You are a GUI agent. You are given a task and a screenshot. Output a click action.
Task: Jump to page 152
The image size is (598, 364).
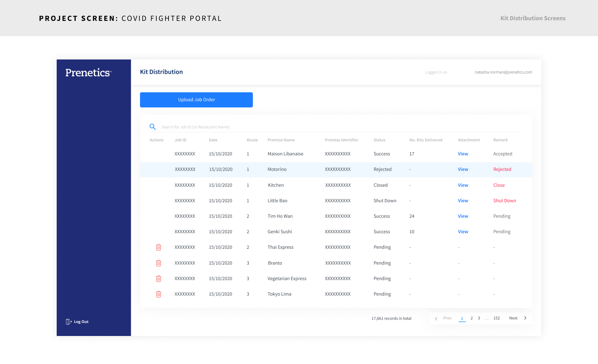[496, 318]
